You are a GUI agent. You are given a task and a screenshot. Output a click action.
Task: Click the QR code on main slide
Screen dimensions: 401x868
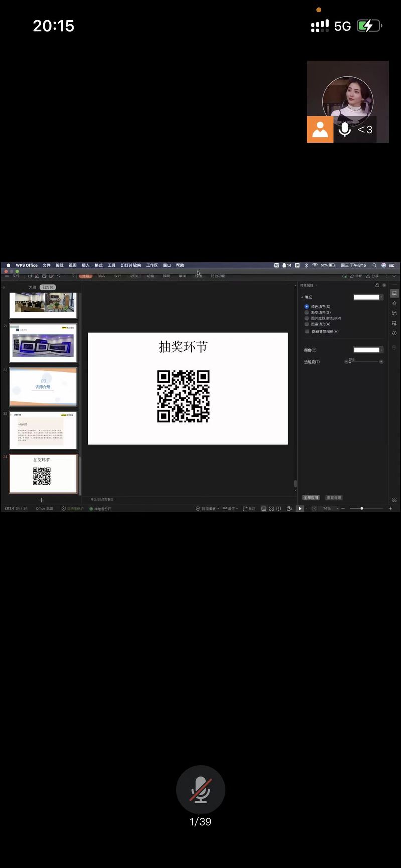tap(183, 396)
